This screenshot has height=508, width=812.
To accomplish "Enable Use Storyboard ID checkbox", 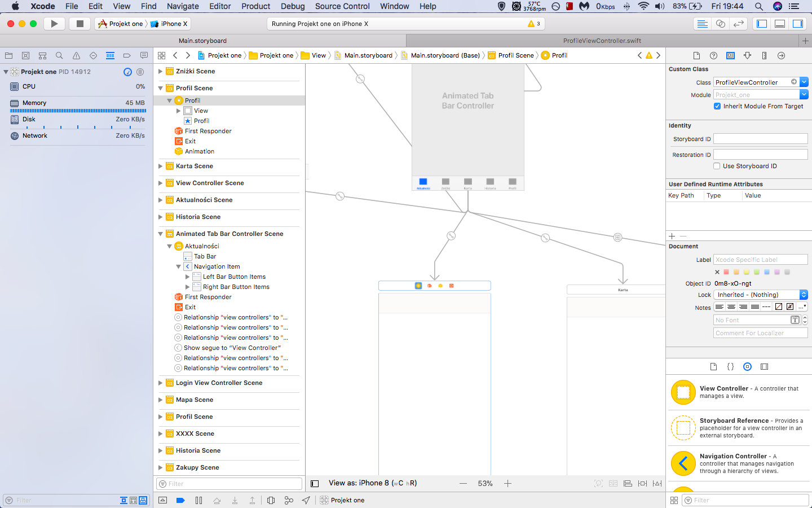I will [717, 166].
